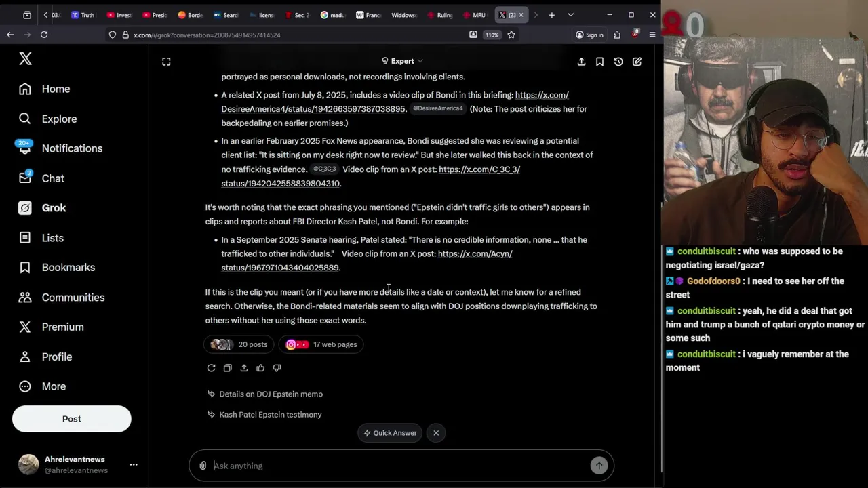Open Bookmarks in sidebar
Image resolution: width=868 pixels, height=488 pixels.
[x=57, y=268]
